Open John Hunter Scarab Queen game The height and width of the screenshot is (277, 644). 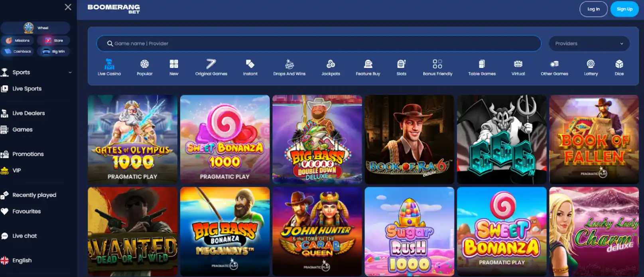[317, 232]
